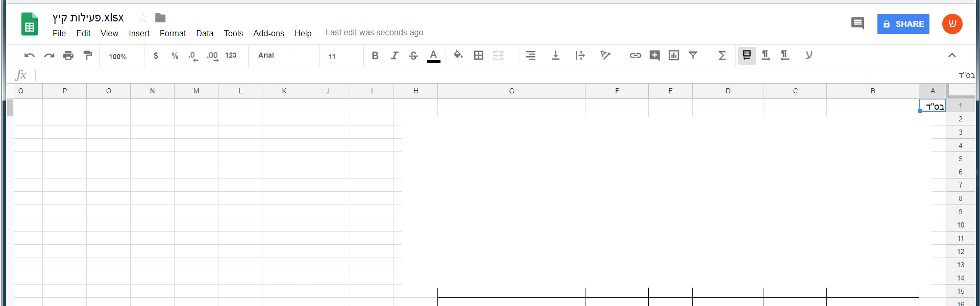Open Hebrew input tools icon
The image size is (980, 306).
(x=808, y=55)
